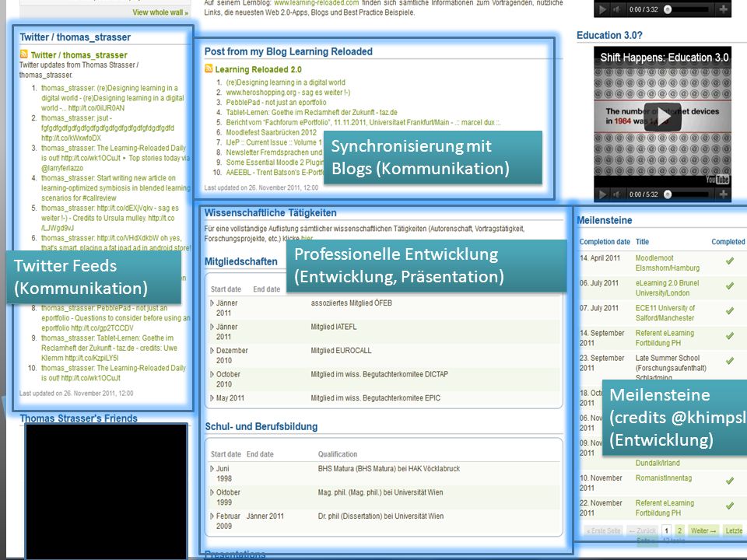Viewport: 747px width, 560px height.
Task: Click the Schul- und Berufsbildung heading
Action: point(261,427)
